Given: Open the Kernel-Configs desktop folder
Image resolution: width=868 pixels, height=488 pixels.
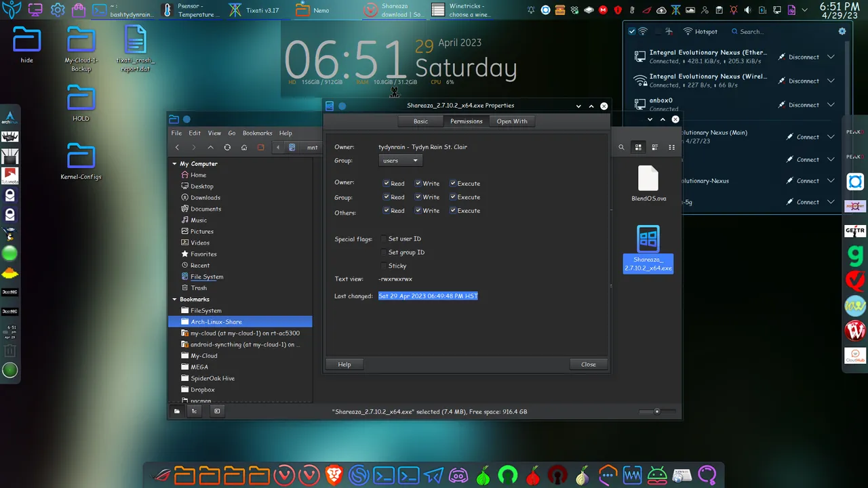Looking at the screenshot, I should pos(81,161).
